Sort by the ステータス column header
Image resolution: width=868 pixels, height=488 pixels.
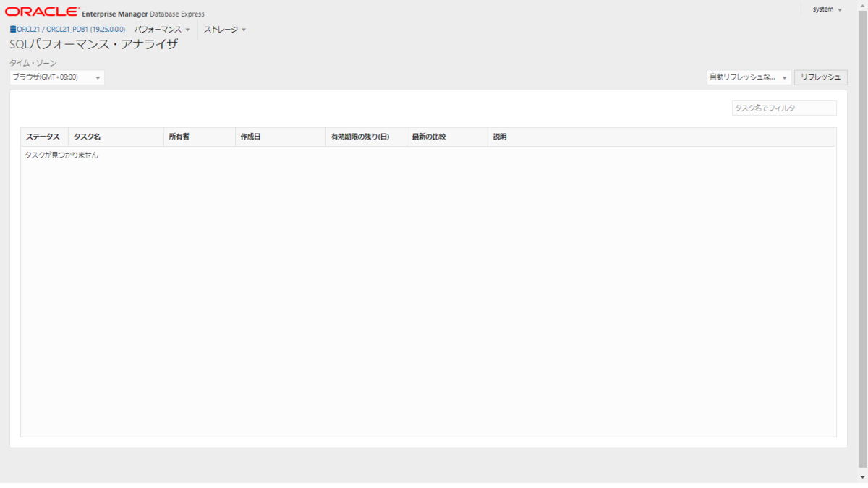tap(43, 137)
